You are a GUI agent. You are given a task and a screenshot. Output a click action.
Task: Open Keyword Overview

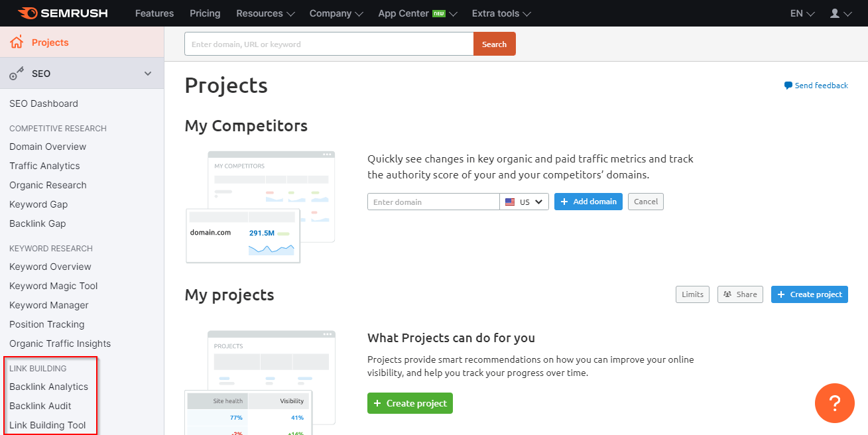[x=50, y=267]
